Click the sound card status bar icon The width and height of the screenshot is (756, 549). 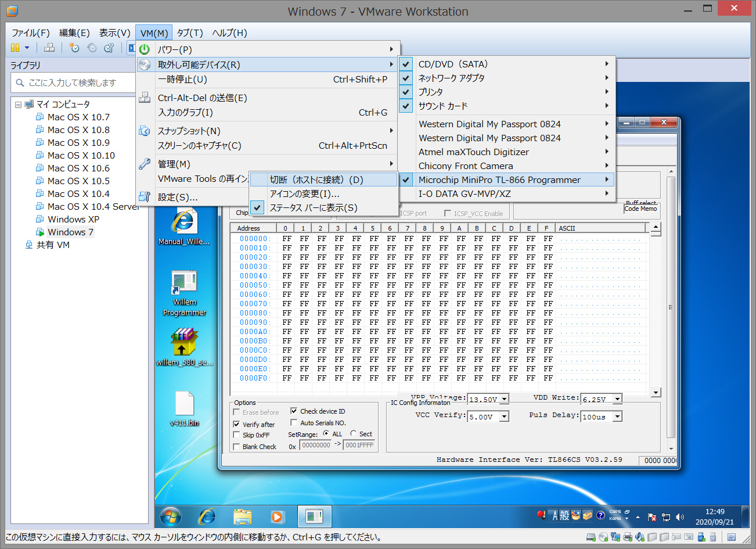[x=640, y=537]
